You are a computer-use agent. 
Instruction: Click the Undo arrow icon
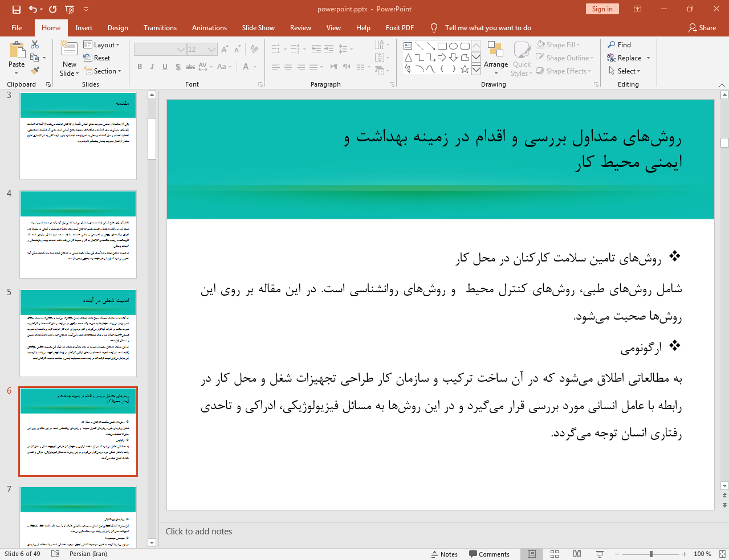pos(34,9)
